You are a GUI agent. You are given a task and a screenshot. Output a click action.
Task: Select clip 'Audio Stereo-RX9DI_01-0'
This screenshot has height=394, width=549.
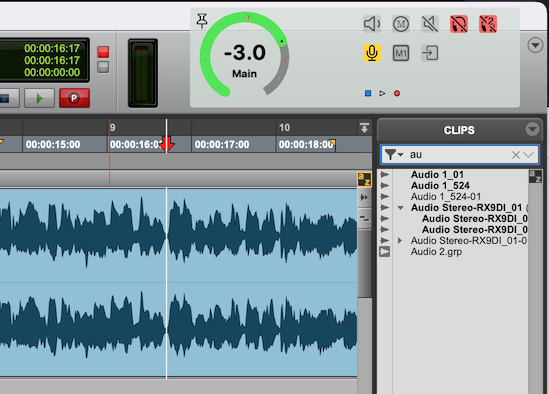point(469,241)
